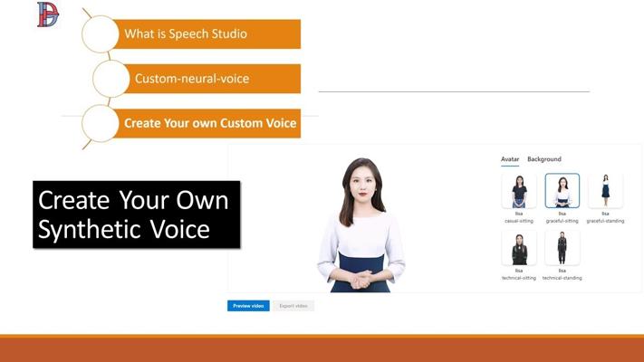
Task: Select the circle beside What is Speech Studio
Action: click(101, 34)
